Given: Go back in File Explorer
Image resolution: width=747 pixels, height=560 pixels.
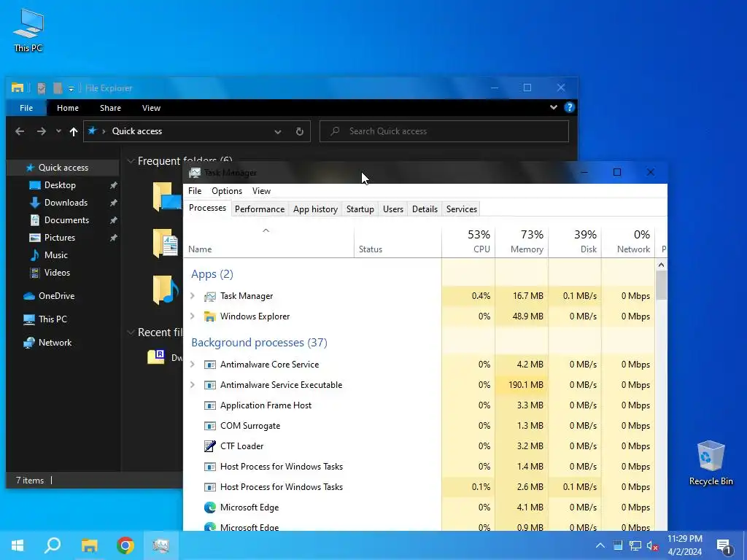Looking at the screenshot, I should tap(20, 131).
